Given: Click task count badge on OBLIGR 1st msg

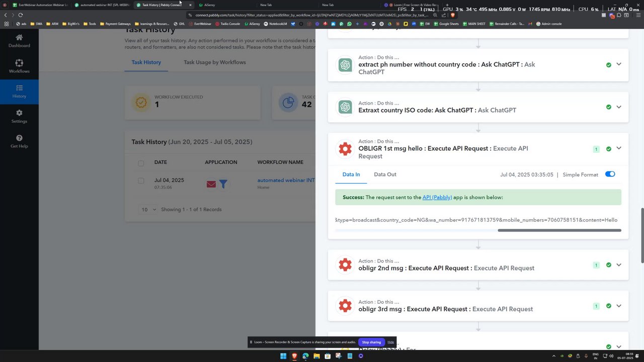Looking at the screenshot, I should click(596, 149).
